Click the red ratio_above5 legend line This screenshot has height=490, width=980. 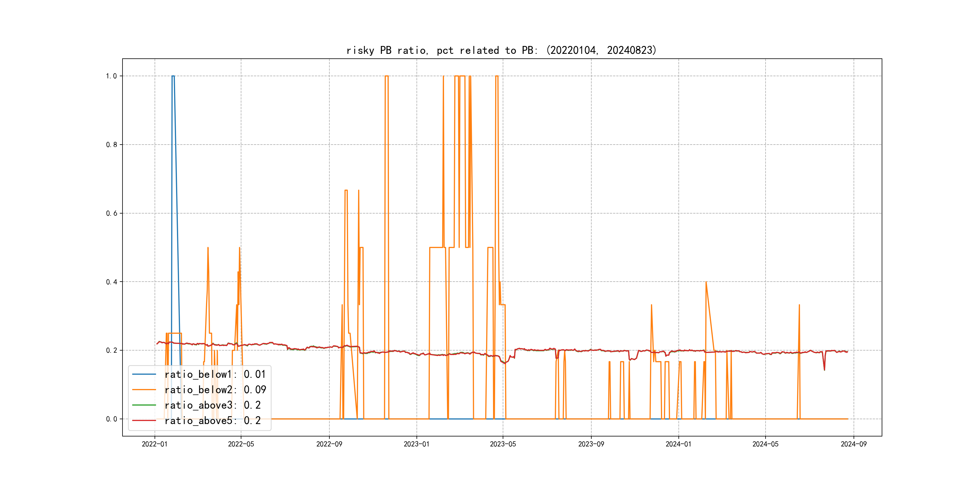click(144, 420)
